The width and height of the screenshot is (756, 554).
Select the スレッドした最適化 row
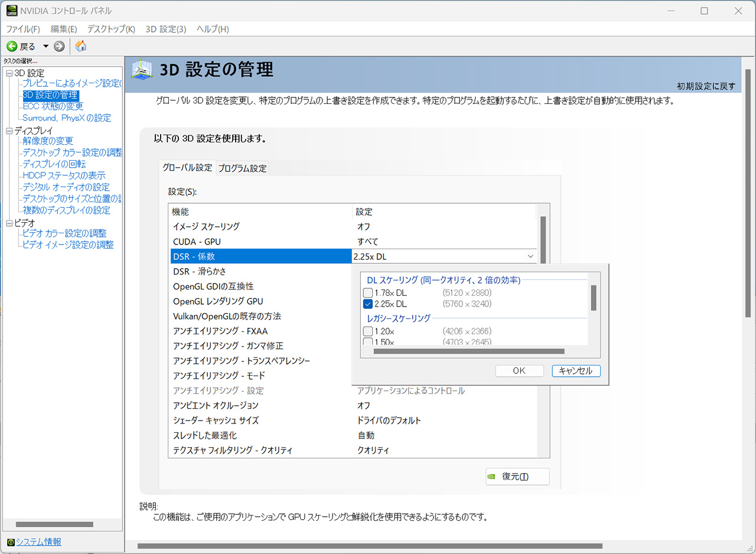click(x=353, y=435)
